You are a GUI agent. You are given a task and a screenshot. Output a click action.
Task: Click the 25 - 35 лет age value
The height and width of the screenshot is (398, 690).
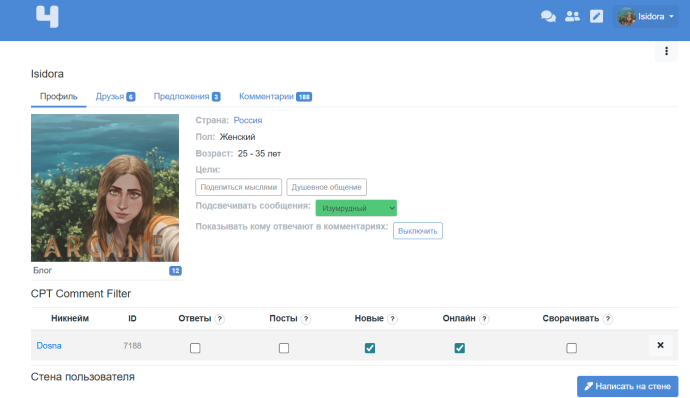[x=259, y=154]
